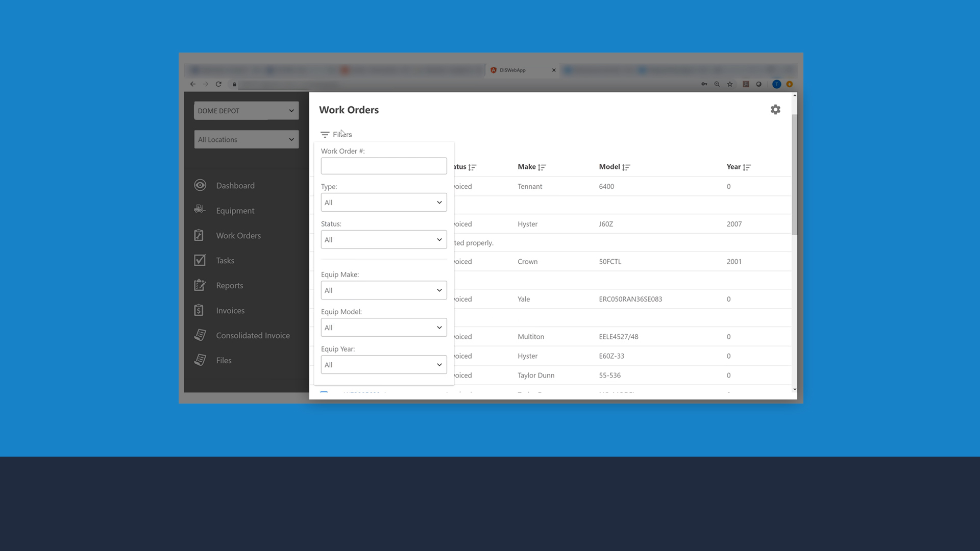Click the J60Z model cell

606,224
